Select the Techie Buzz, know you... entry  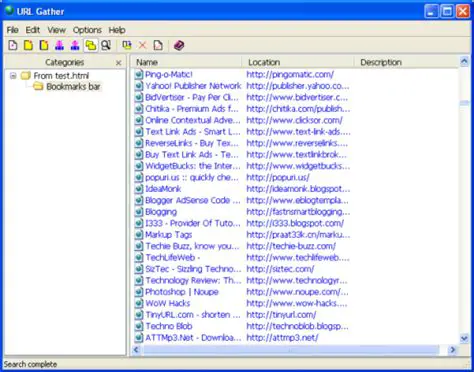192,246
